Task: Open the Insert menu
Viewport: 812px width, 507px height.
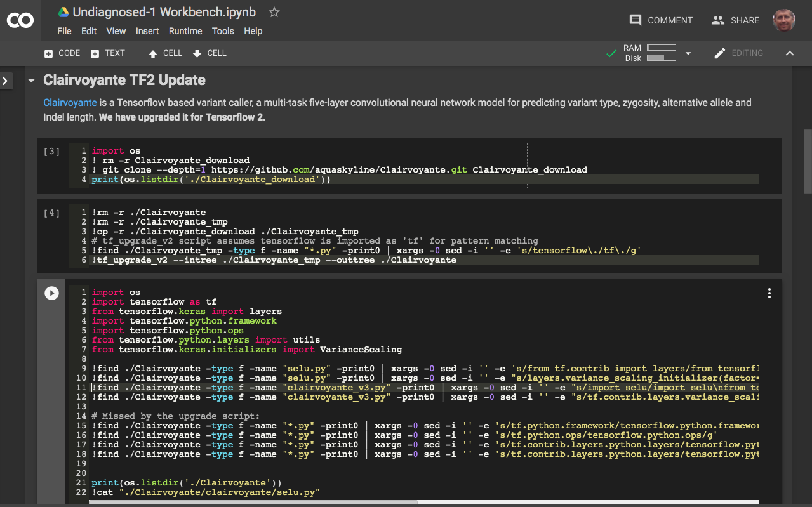Action: (147, 31)
